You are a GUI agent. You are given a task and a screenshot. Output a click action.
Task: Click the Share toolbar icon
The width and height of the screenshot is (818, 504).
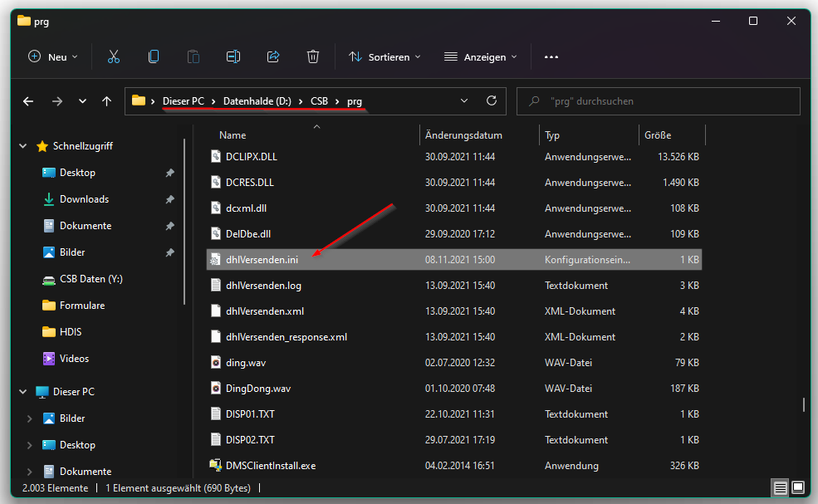pos(273,56)
